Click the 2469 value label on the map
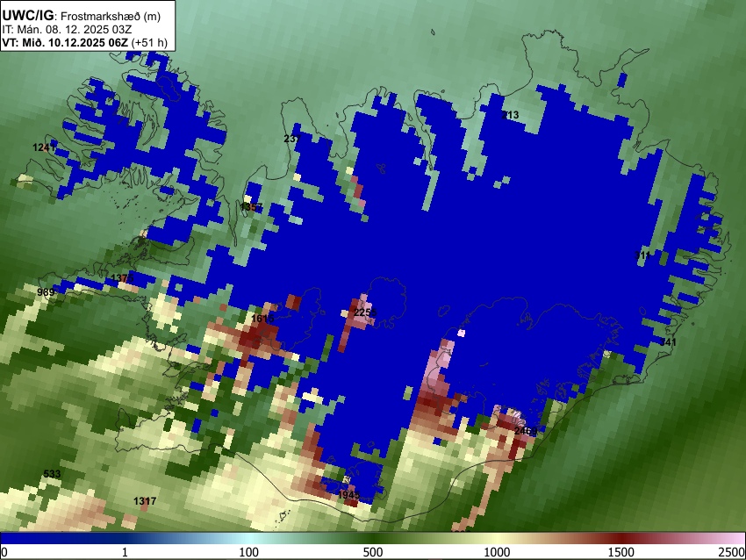 pos(526,431)
